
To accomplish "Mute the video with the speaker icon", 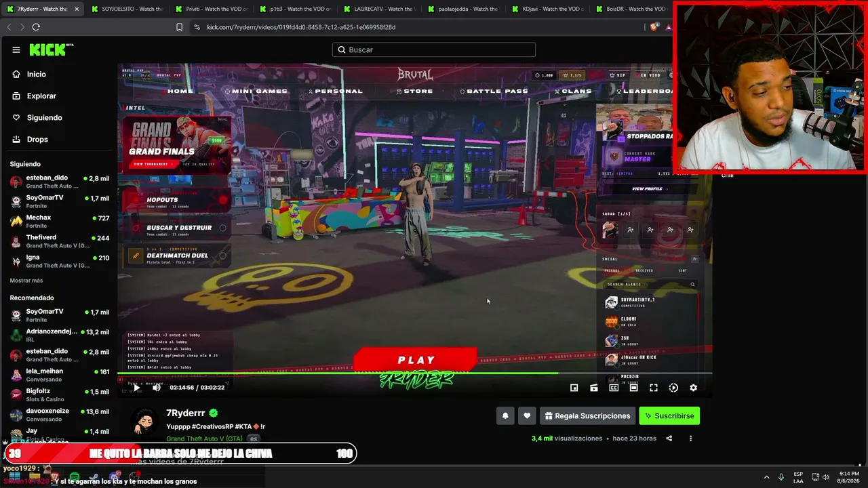I will coord(157,388).
